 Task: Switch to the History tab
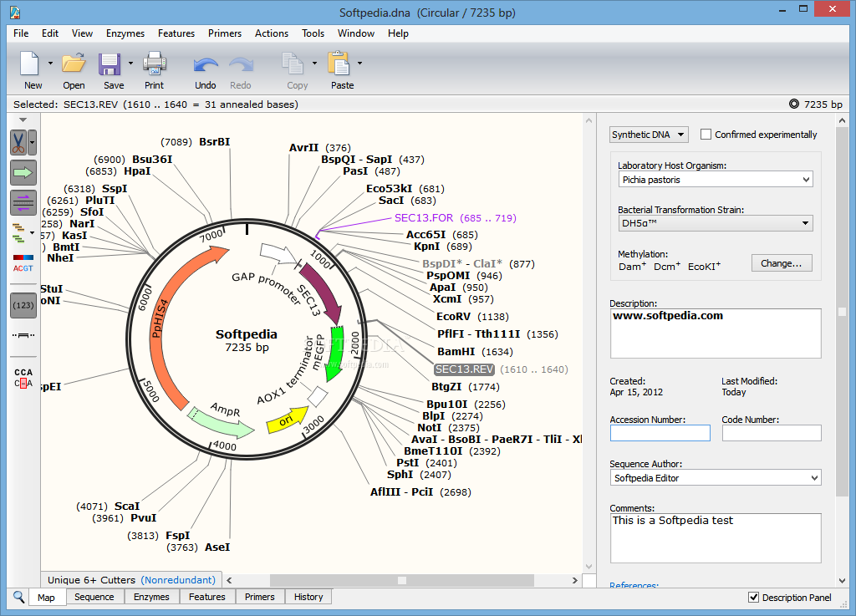308,597
